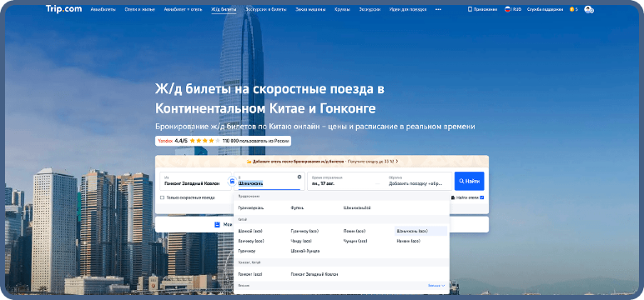Click the Yandex 4.4/5 rating badge
Screen dimensions: 644x300
point(223,141)
